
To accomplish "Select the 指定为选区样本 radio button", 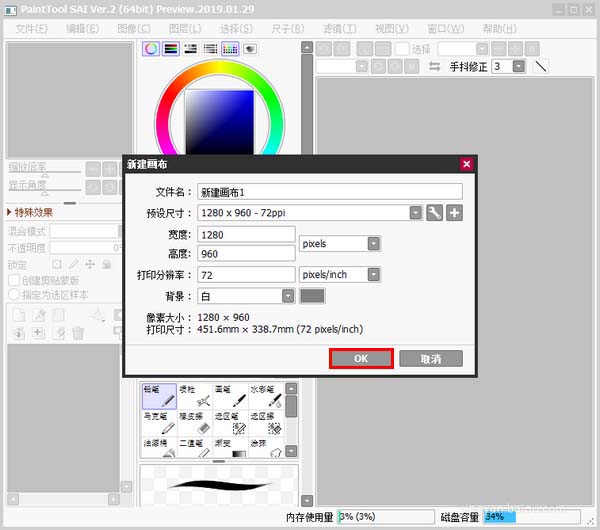I will click(14, 295).
